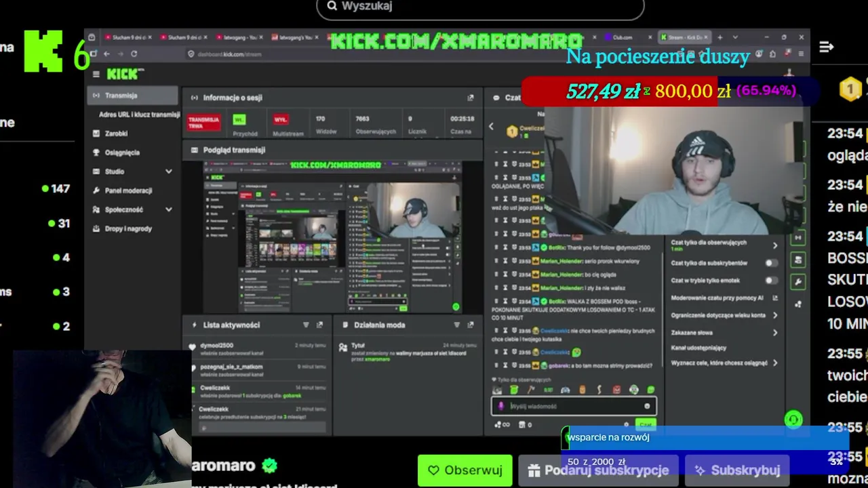Click the channel points icon below message box
Viewport: 868px width, 488px height.
tap(502, 425)
